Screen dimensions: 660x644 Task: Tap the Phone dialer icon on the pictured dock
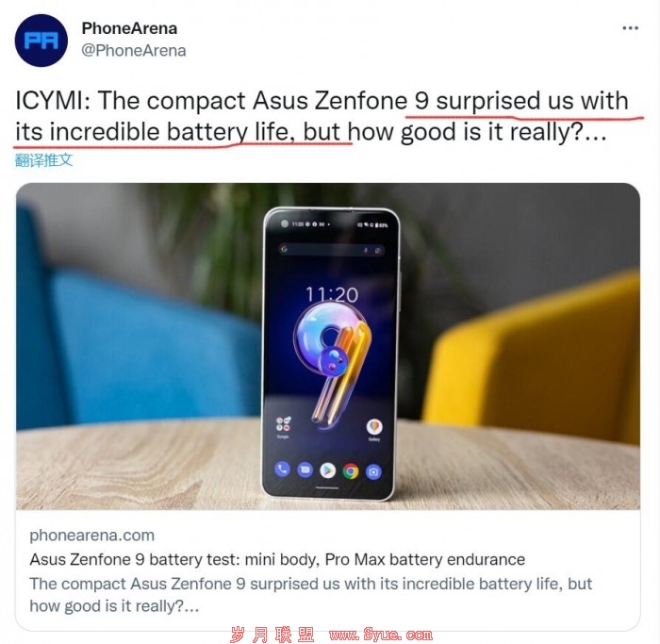283,469
